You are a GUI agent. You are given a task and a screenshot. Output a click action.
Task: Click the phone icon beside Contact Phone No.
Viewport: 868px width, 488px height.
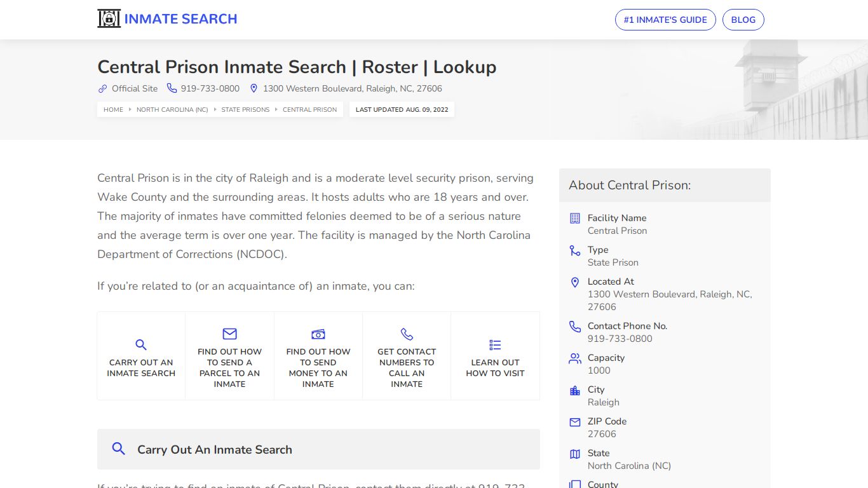(x=575, y=327)
